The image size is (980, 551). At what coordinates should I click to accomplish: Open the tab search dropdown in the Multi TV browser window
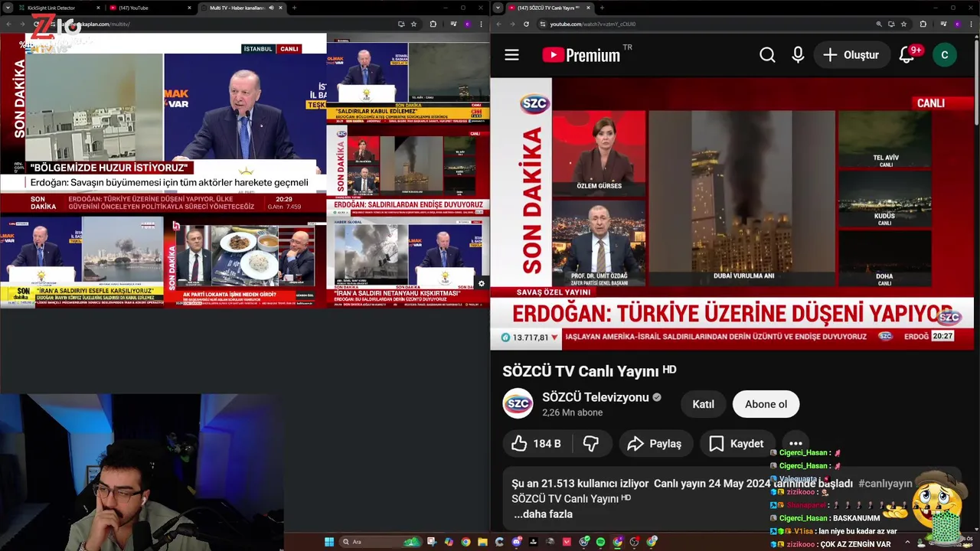pos(8,8)
